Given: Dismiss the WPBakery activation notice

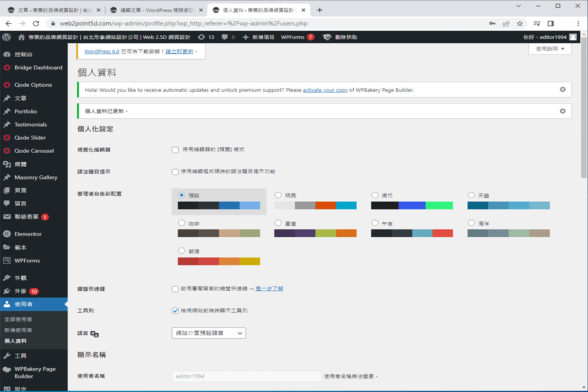Looking at the screenshot, I should (563, 89).
